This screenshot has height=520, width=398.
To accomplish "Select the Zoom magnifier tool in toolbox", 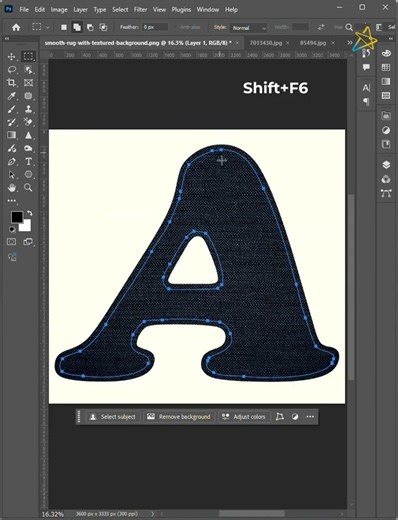I will point(28,188).
